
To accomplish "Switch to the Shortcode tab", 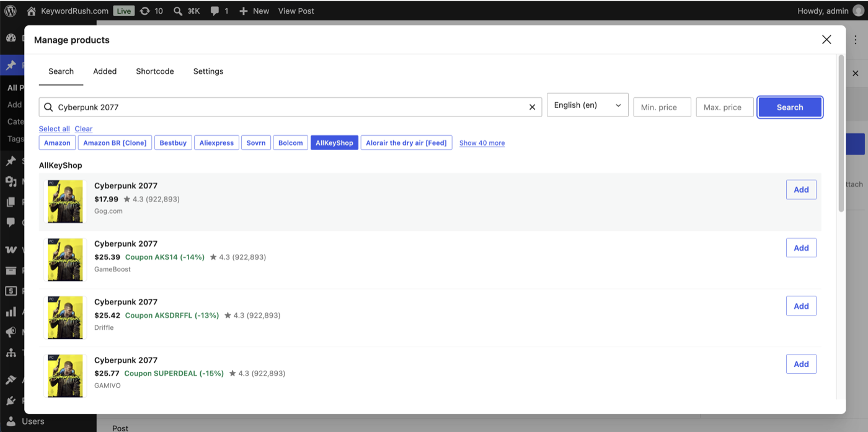I will 155,71.
